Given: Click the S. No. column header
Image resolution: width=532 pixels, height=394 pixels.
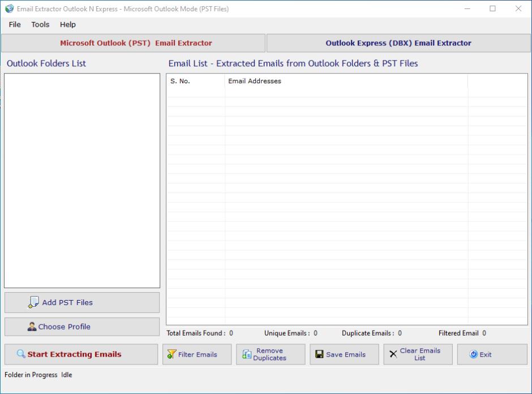Looking at the screenshot, I should [x=195, y=81].
